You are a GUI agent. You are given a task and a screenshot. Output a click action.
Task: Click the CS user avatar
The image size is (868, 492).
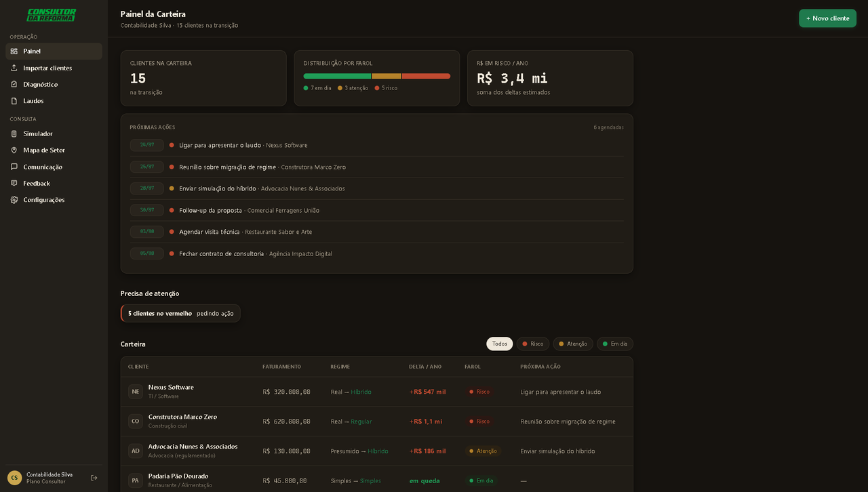coord(14,478)
